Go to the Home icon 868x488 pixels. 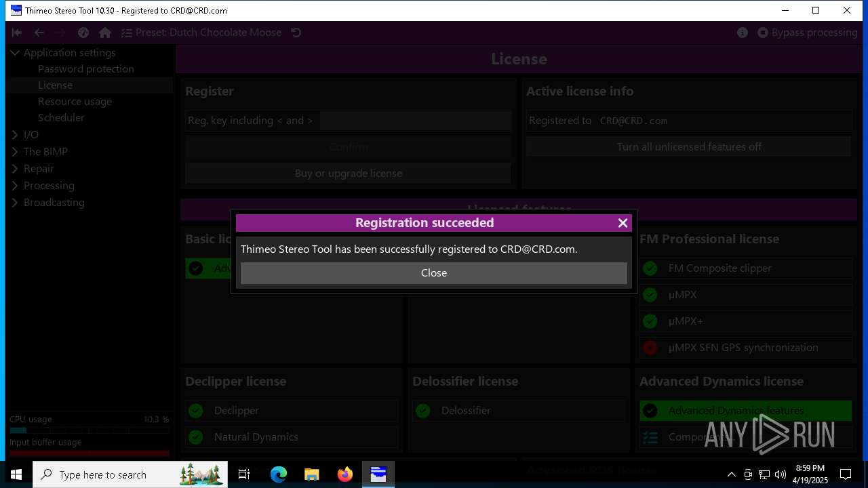coord(105,33)
